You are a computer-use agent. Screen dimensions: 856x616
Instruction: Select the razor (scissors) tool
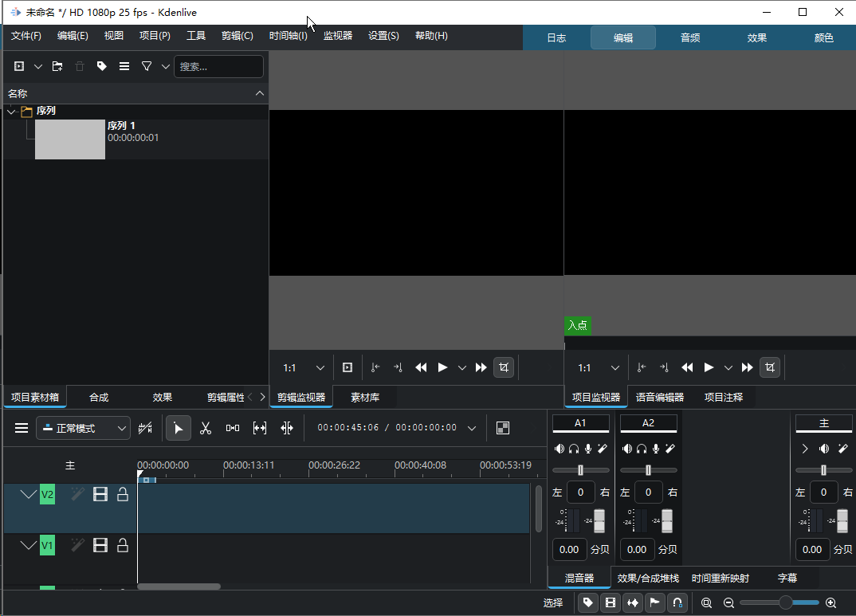pos(205,428)
